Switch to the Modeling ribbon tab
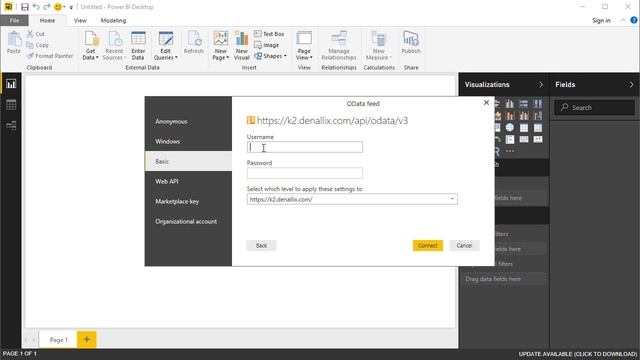This screenshot has height=360, width=640. 113,20
